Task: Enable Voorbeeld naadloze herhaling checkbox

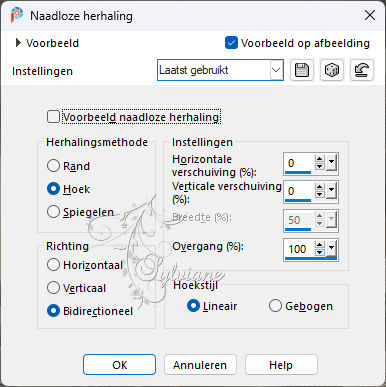Action: (x=53, y=117)
